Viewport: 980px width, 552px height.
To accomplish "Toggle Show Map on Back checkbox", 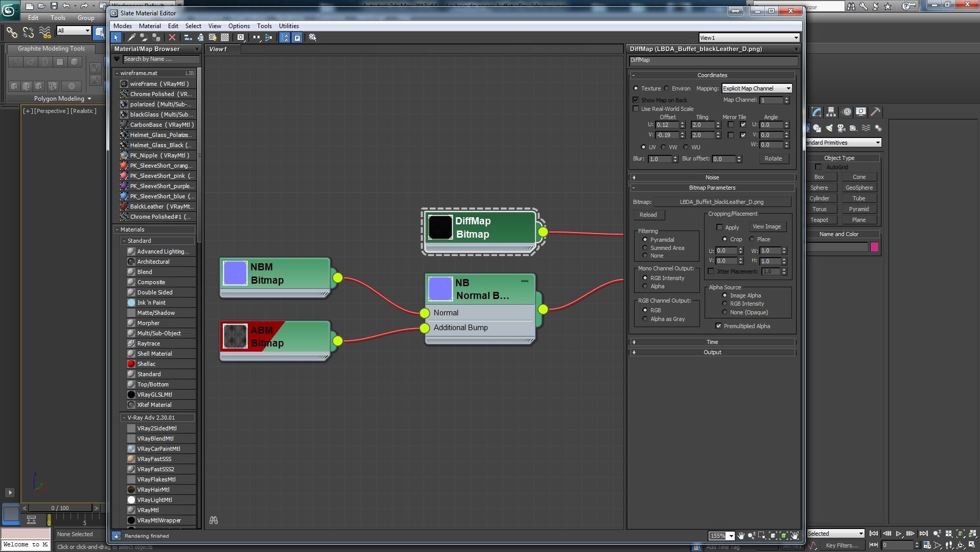I will (636, 100).
